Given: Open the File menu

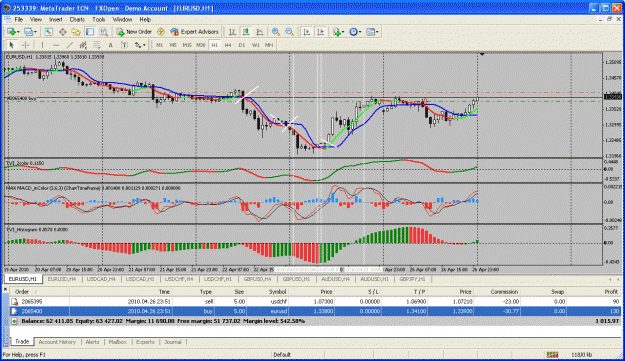Looking at the screenshot, I should (x=18, y=20).
